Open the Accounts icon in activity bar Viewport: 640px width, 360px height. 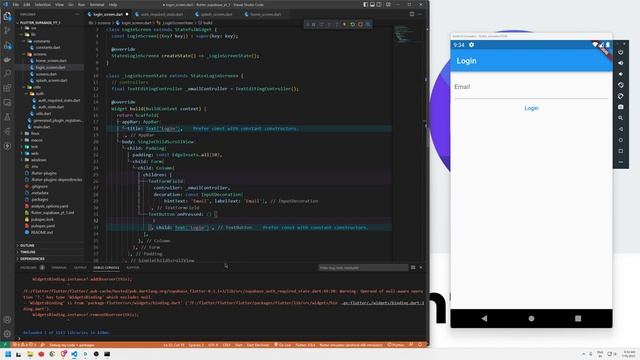[7, 320]
